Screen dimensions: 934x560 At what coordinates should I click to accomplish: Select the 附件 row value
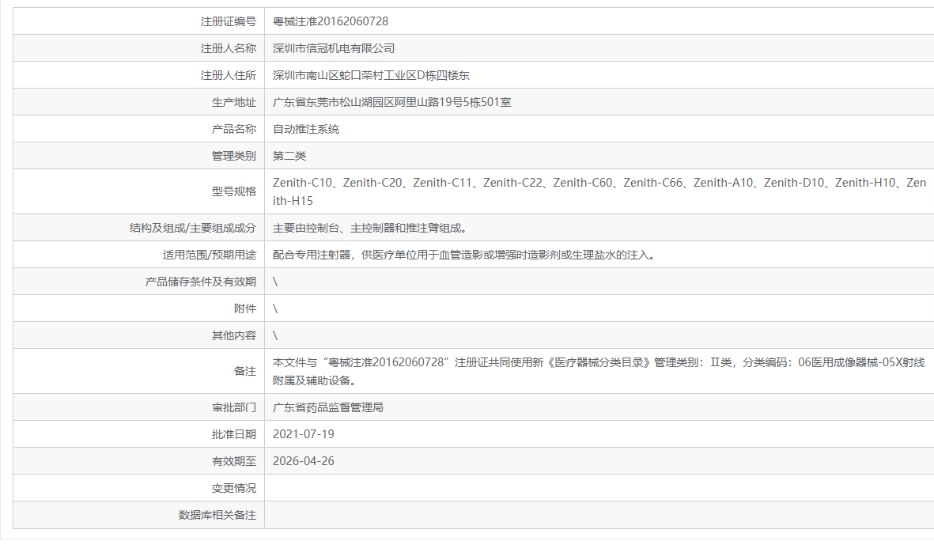[275, 308]
